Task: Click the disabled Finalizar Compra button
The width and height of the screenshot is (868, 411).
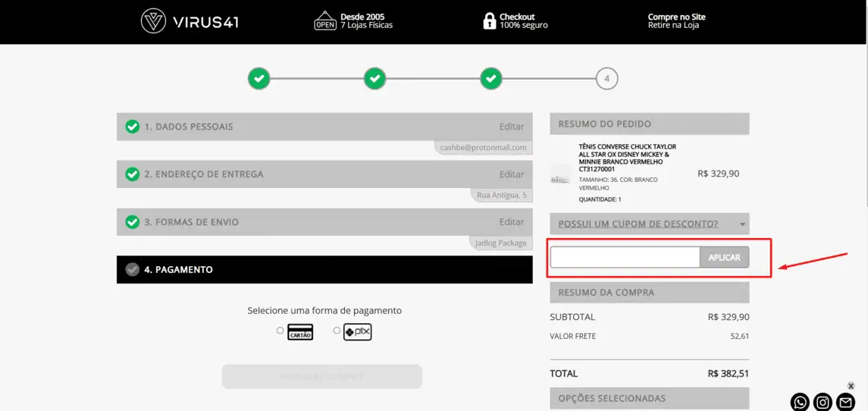Action: tap(321, 377)
